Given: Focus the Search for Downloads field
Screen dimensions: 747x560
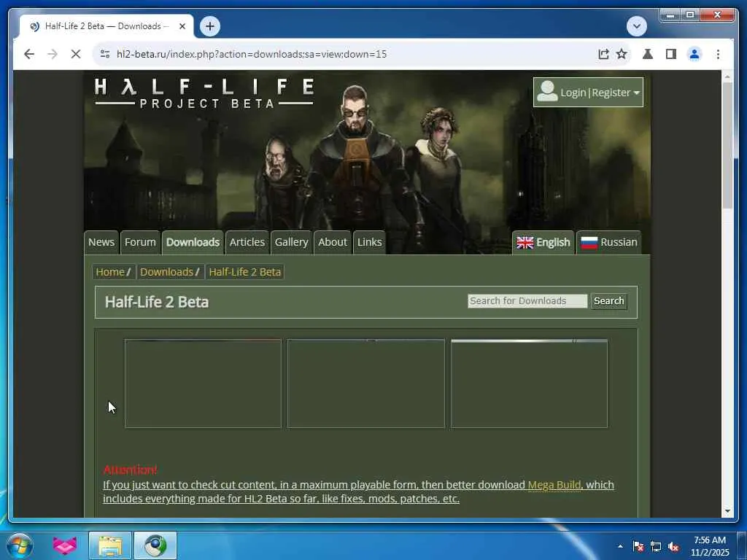Looking at the screenshot, I should pos(527,301).
